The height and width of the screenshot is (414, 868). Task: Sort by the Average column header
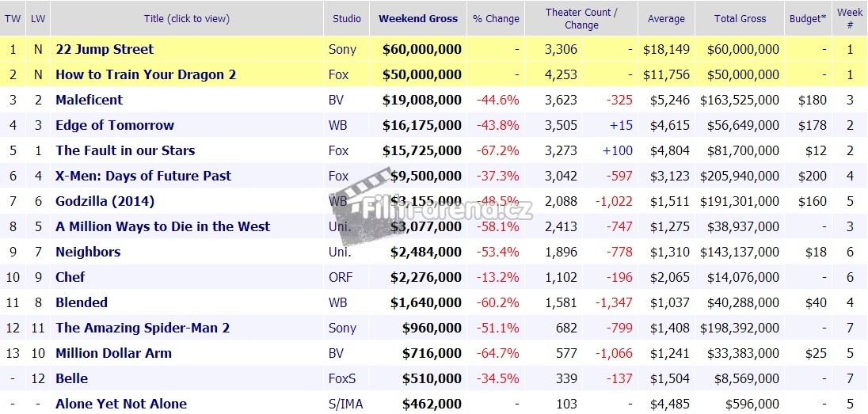[x=666, y=18]
